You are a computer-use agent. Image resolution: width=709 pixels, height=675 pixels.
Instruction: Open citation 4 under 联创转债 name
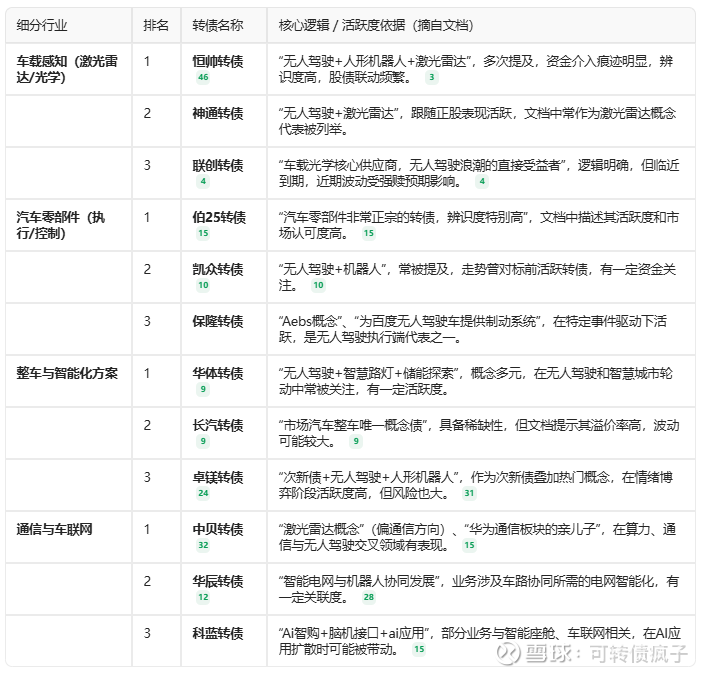tap(203, 181)
